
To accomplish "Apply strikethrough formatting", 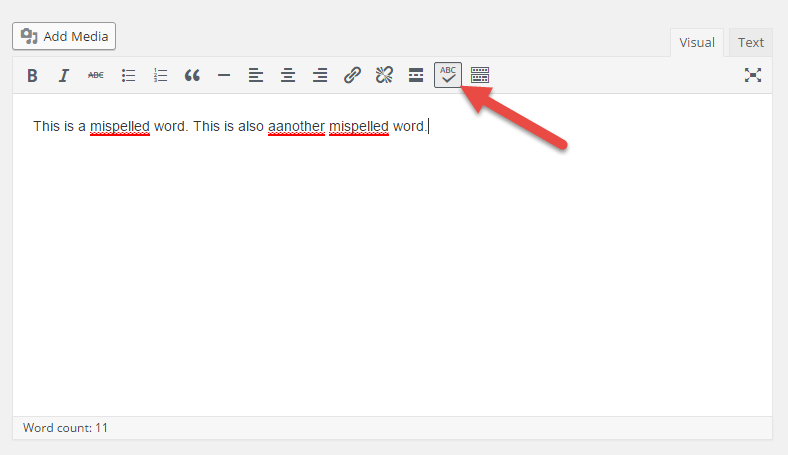I will [96, 75].
